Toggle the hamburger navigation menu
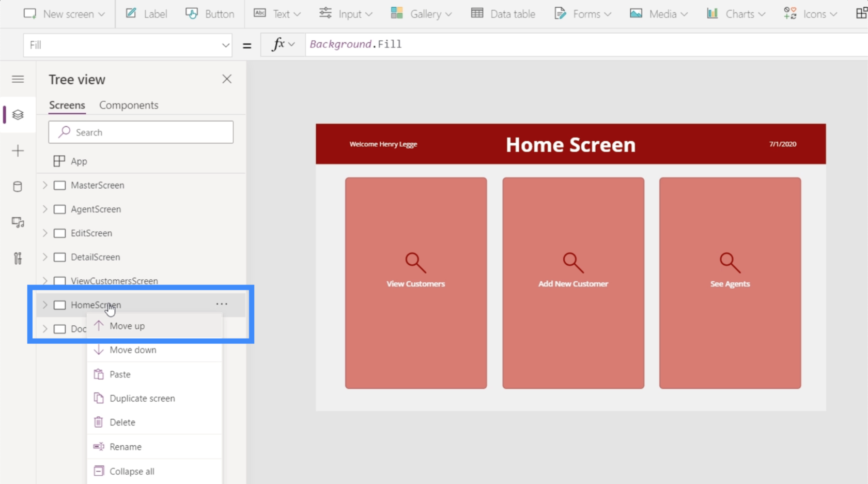868x484 pixels. click(18, 79)
